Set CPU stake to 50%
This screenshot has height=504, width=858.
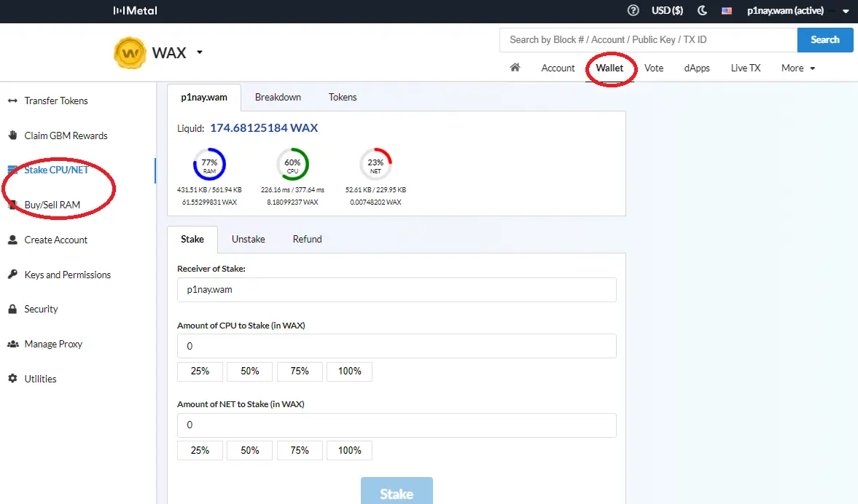pos(250,371)
